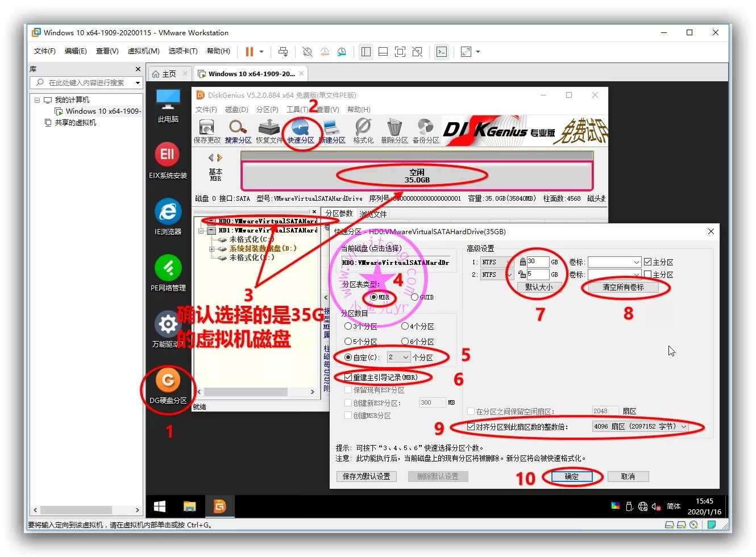Open DiskGenius 磁盘(D) menu
Viewport: 756px width, 557px height.
tap(236, 110)
